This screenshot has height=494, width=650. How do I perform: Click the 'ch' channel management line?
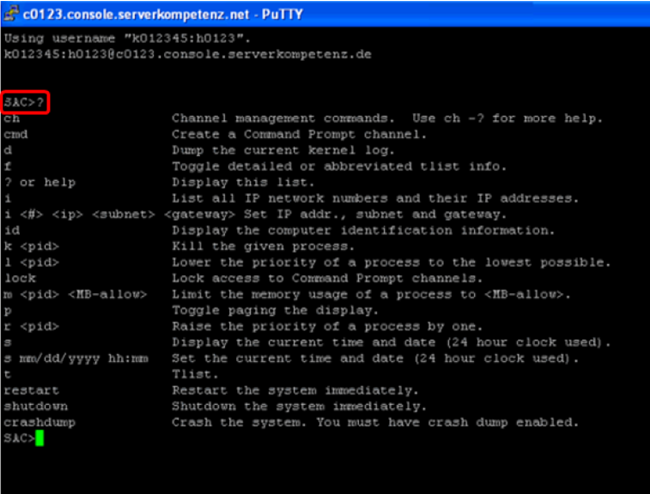point(12,118)
